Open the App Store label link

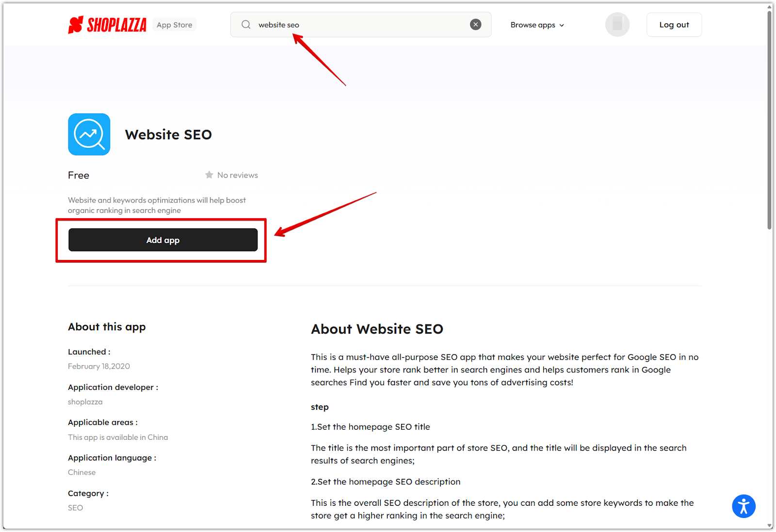(x=175, y=25)
